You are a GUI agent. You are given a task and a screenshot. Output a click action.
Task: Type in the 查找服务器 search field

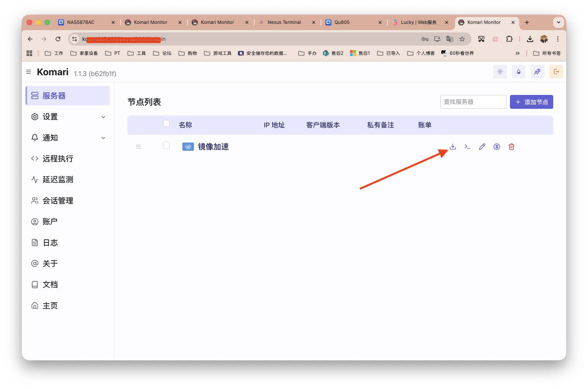click(x=473, y=101)
